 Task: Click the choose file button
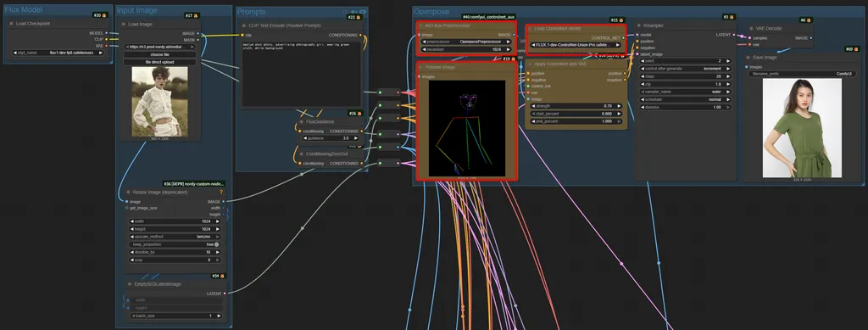click(x=159, y=55)
